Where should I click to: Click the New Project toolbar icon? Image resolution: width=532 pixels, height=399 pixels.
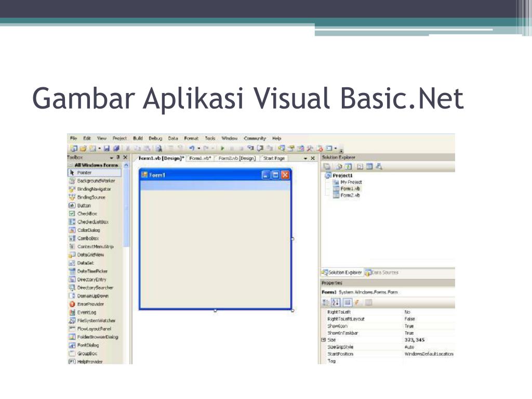click(x=74, y=148)
